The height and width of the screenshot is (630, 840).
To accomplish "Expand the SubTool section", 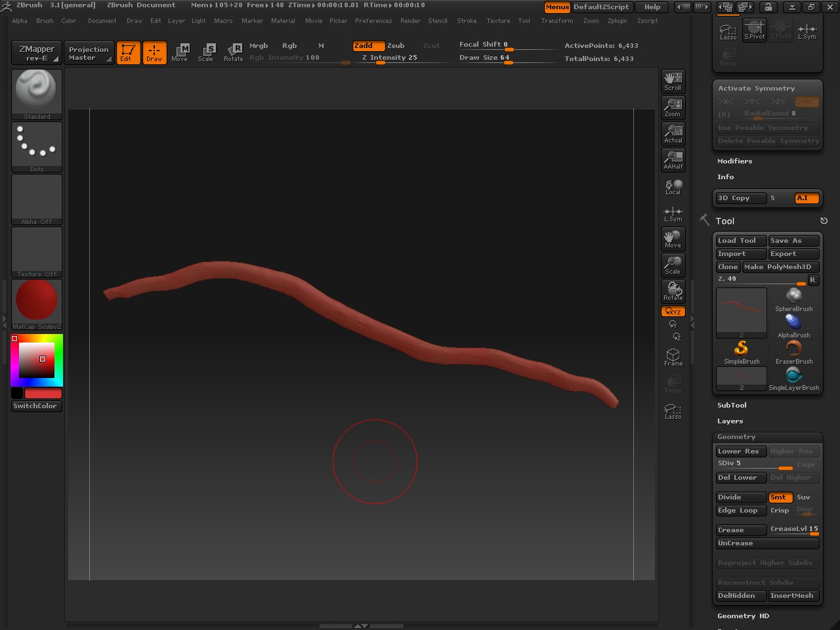I will point(732,406).
